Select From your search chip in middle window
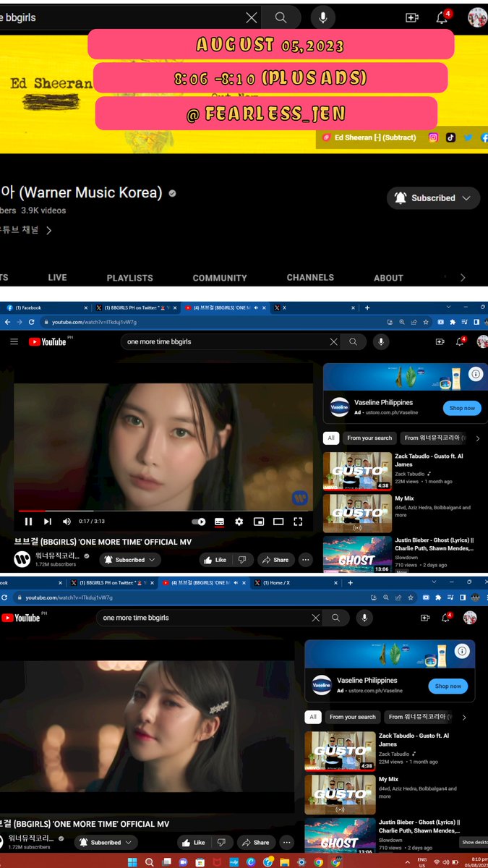Image resolution: width=488 pixels, height=868 pixels. pos(369,438)
